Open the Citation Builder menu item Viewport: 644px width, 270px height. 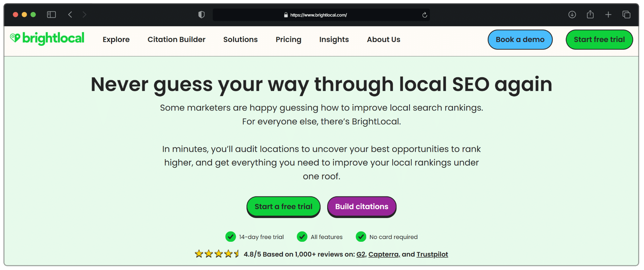click(177, 40)
